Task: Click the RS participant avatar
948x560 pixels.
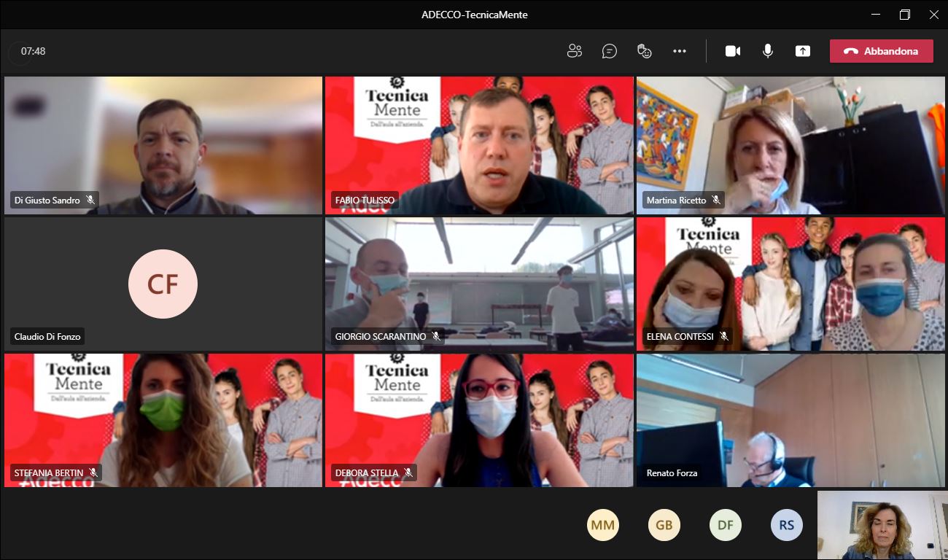Action: click(x=787, y=525)
